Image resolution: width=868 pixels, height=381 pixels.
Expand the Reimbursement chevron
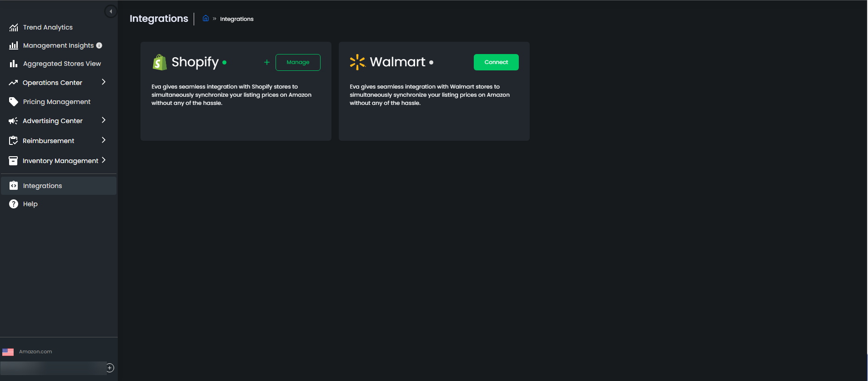(104, 140)
